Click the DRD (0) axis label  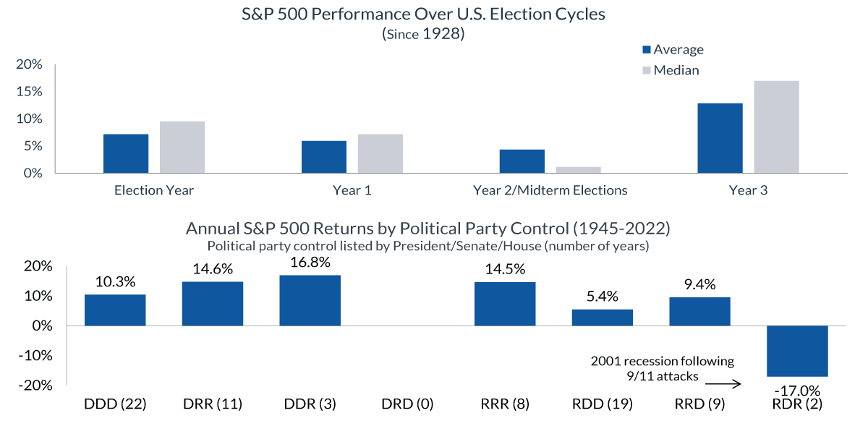[x=407, y=404]
